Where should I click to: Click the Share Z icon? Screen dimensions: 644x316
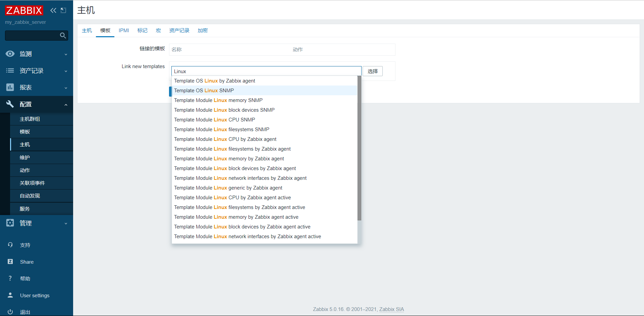10,262
